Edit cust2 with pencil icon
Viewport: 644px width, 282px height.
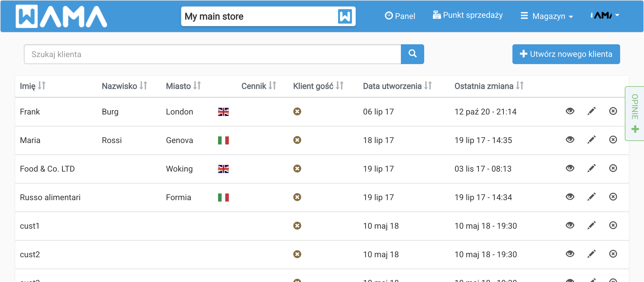coord(591,254)
